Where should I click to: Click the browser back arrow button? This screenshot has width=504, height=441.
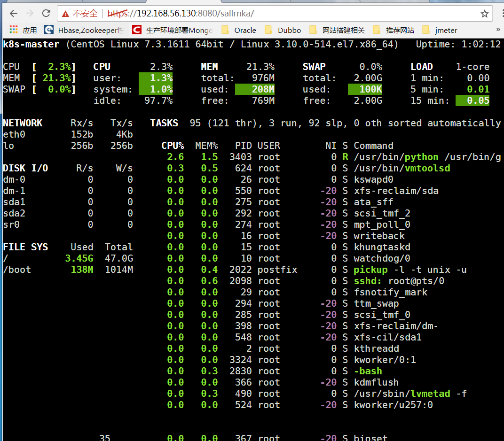coord(14,13)
